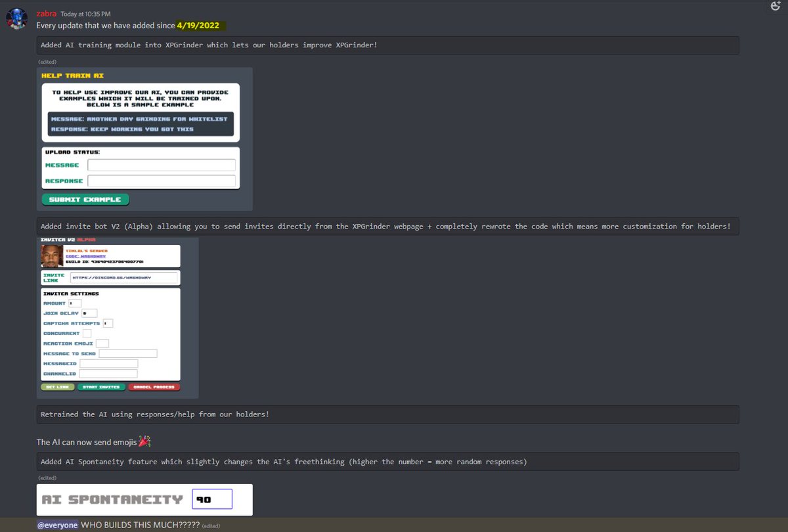The height and width of the screenshot is (532, 788).
Task: Click the ChannelID input field
Action: (x=108, y=374)
